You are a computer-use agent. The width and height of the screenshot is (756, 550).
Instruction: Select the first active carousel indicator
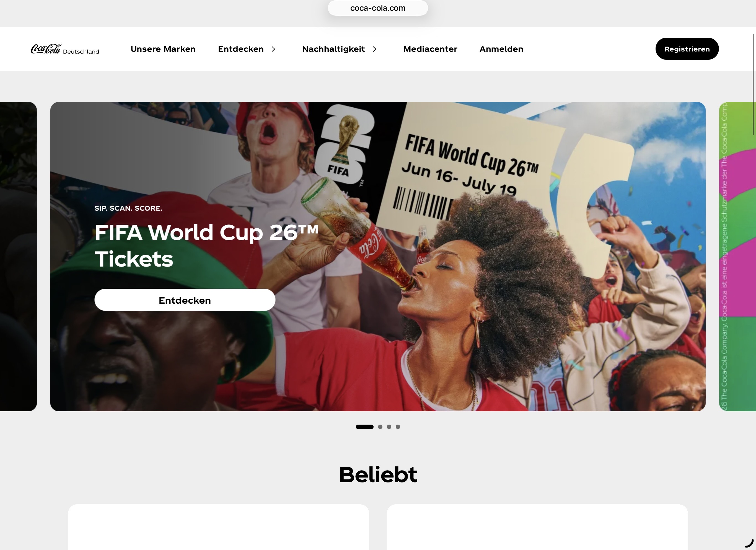[364, 427]
